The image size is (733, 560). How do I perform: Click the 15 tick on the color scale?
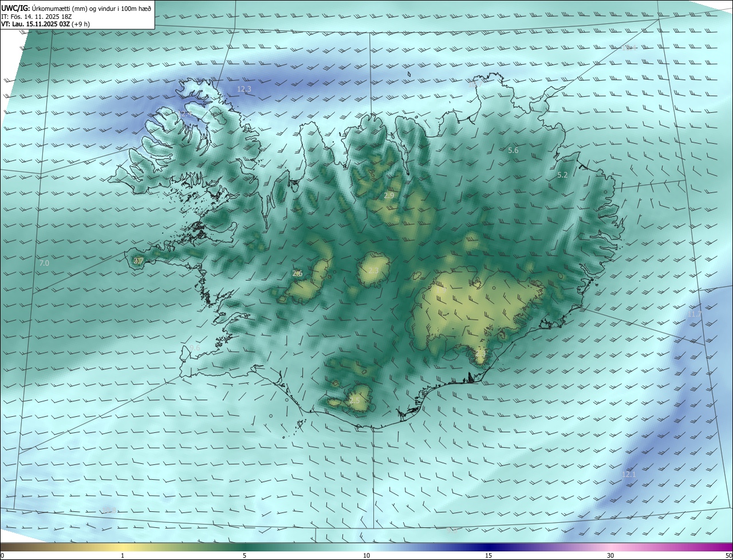coord(488,556)
